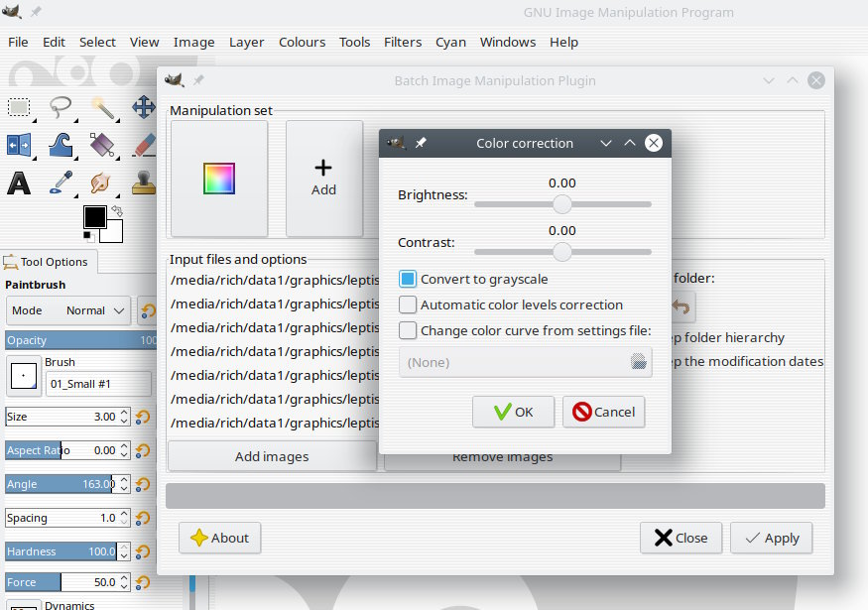868x610 pixels.
Task: Click the file browse icon in (None) field
Action: click(x=638, y=362)
